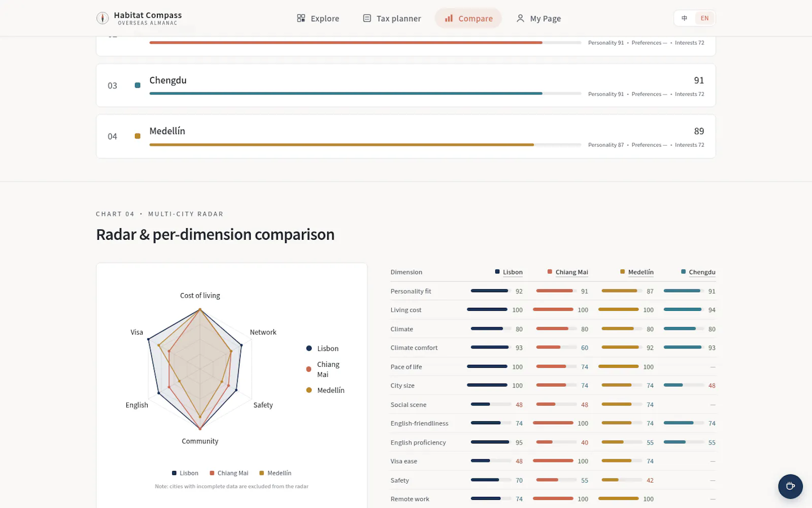812x508 pixels.
Task: Go to the Explore tab
Action: point(318,18)
